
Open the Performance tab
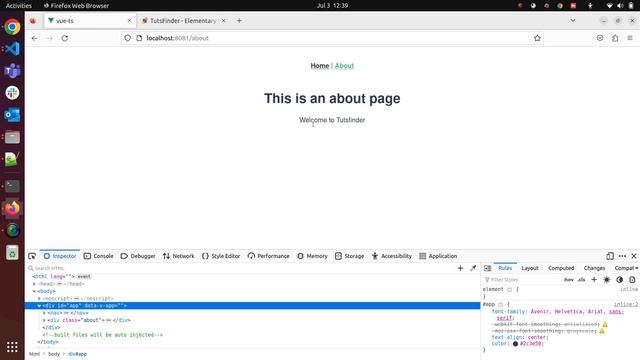point(269,256)
